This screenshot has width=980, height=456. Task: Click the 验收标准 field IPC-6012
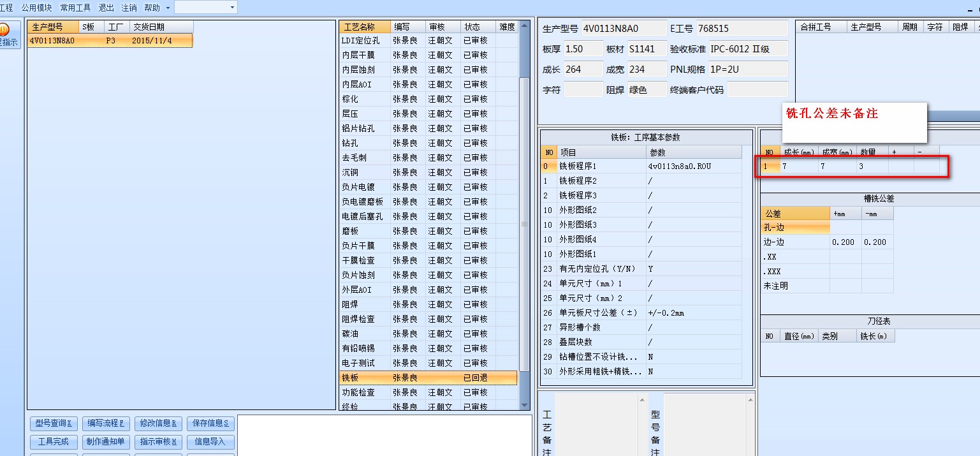(x=748, y=48)
